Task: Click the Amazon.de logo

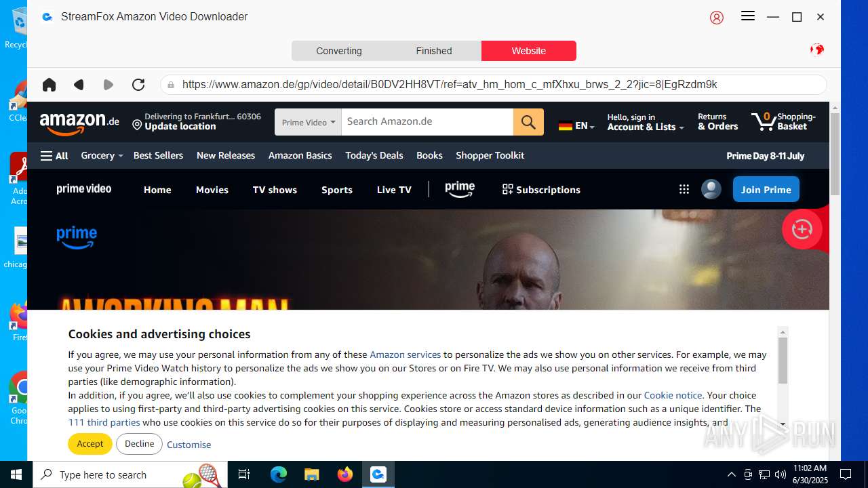Action: [79, 123]
